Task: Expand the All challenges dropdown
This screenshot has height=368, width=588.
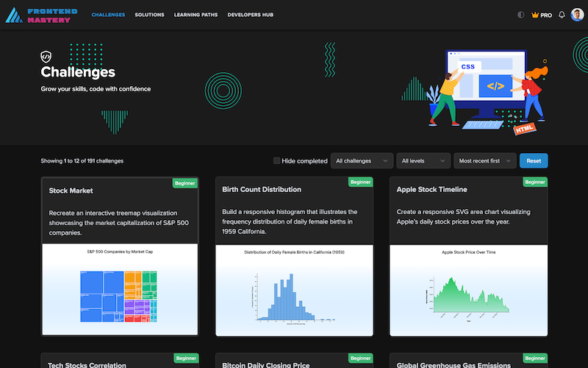Action: point(362,160)
